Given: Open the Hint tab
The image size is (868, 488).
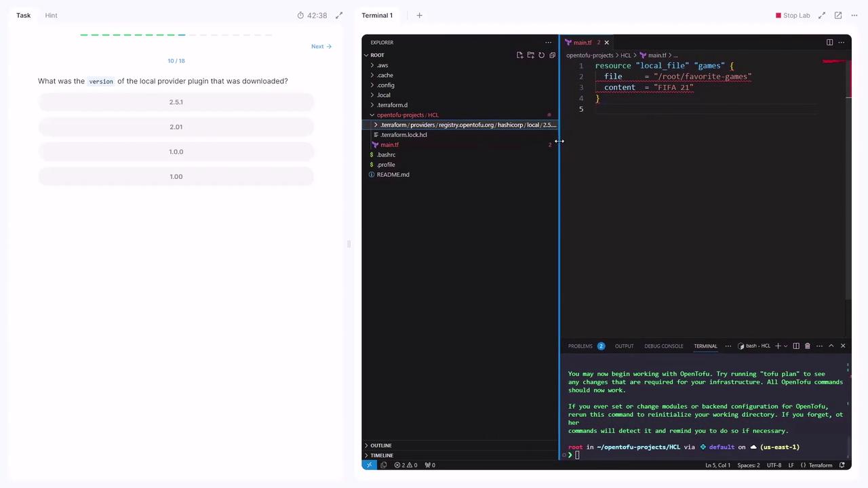Looking at the screenshot, I should click(51, 15).
